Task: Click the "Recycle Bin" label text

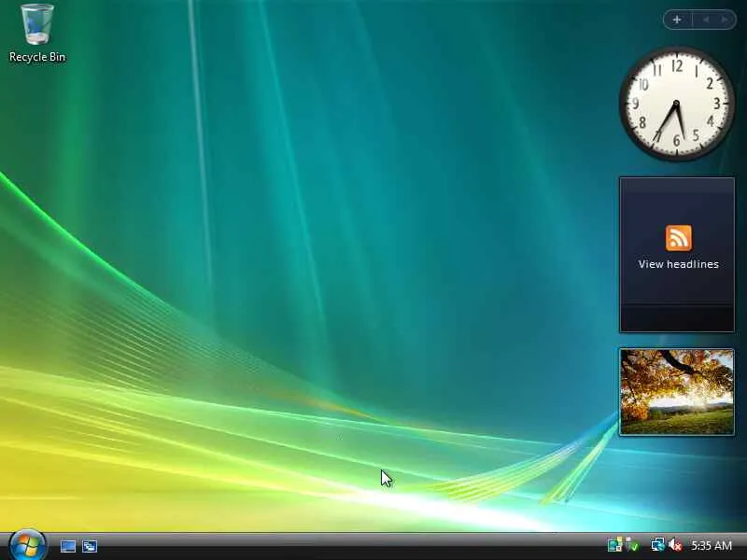Action: 37,57
